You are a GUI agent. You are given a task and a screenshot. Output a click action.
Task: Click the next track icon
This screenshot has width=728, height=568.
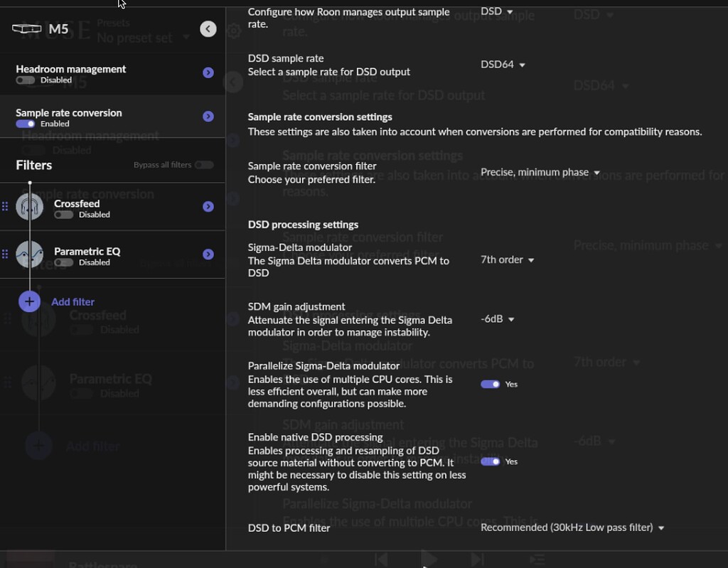(x=476, y=559)
